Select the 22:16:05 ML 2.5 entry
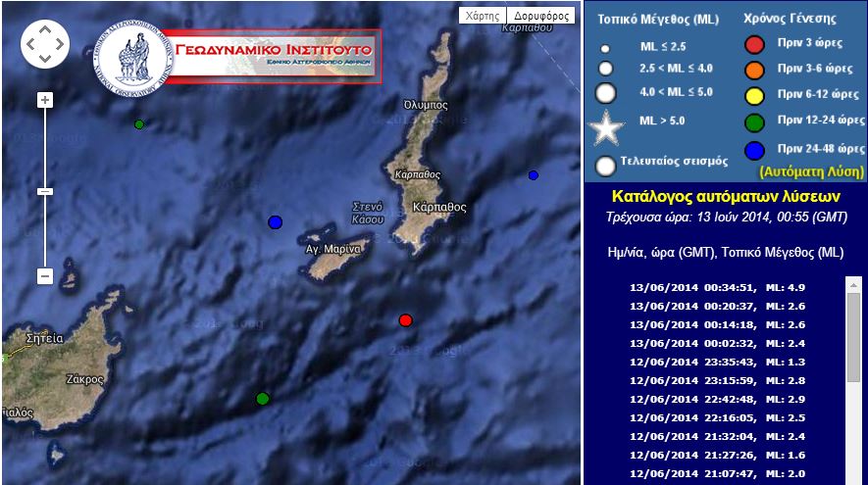This screenshot has height=485, width=868. click(x=717, y=418)
